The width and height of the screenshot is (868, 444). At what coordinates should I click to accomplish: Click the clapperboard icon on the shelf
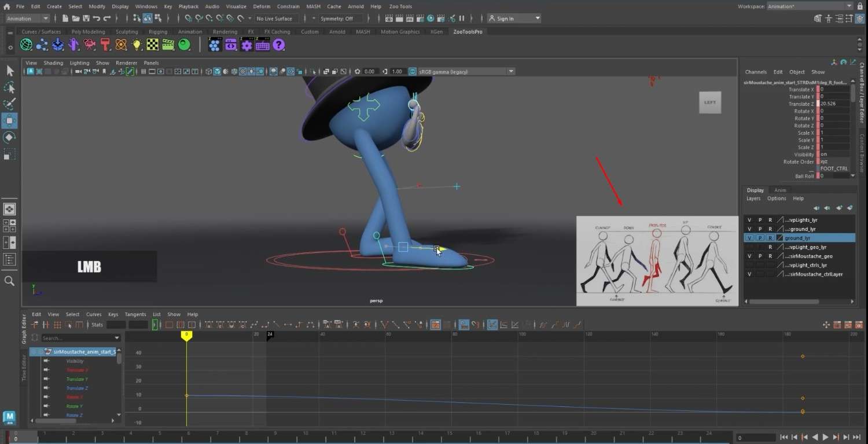(x=168, y=45)
